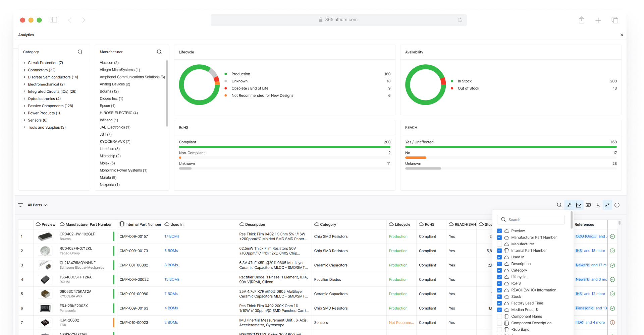This screenshot has width=644, height=335.
Task: Click the table search magnifier icon
Action: (x=559, y=205)
